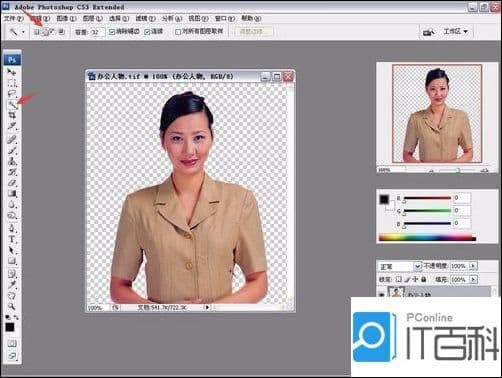Click the Refine Edge button
502x378 pixels.
click(254, 32)
